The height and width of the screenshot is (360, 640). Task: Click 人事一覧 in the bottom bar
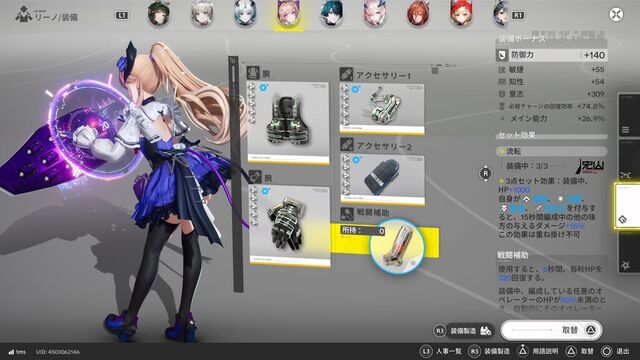448,351
